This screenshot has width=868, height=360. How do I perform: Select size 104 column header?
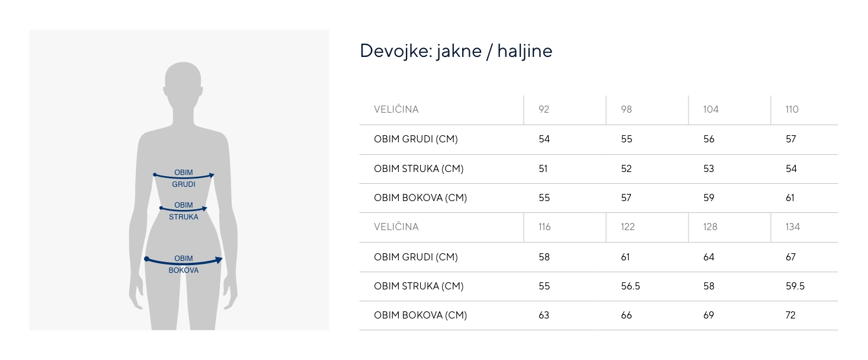tap(710, 109)
